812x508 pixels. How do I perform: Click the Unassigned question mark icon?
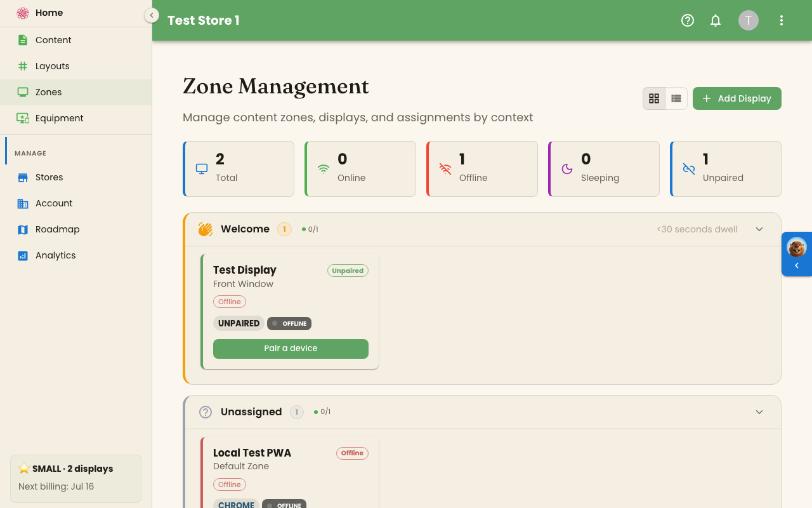point(206,412)
